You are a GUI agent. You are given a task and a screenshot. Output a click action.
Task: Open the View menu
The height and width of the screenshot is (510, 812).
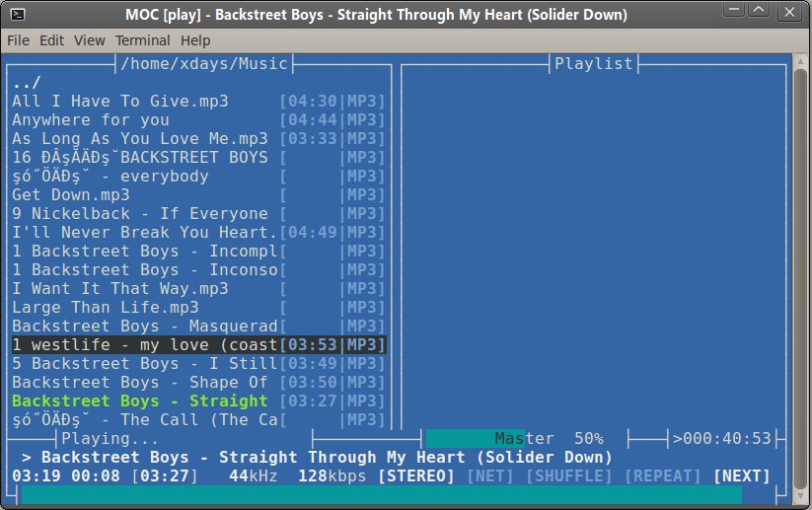[89, 40]
